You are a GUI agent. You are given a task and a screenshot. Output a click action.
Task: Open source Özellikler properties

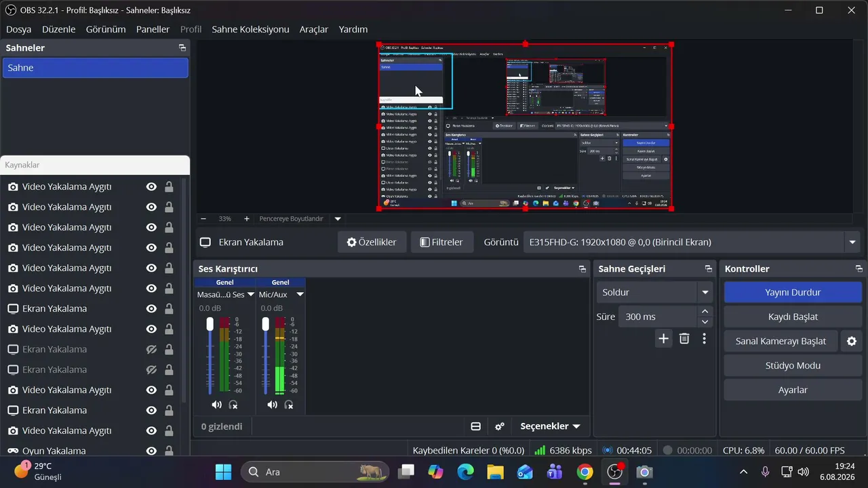pos(372,242)
